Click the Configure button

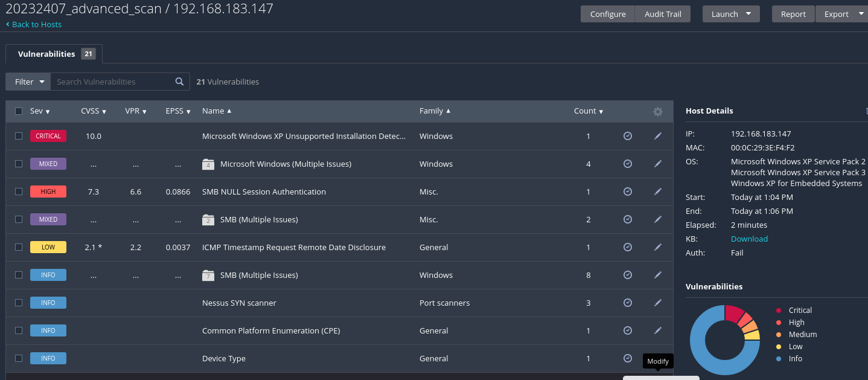click(608, 14)
